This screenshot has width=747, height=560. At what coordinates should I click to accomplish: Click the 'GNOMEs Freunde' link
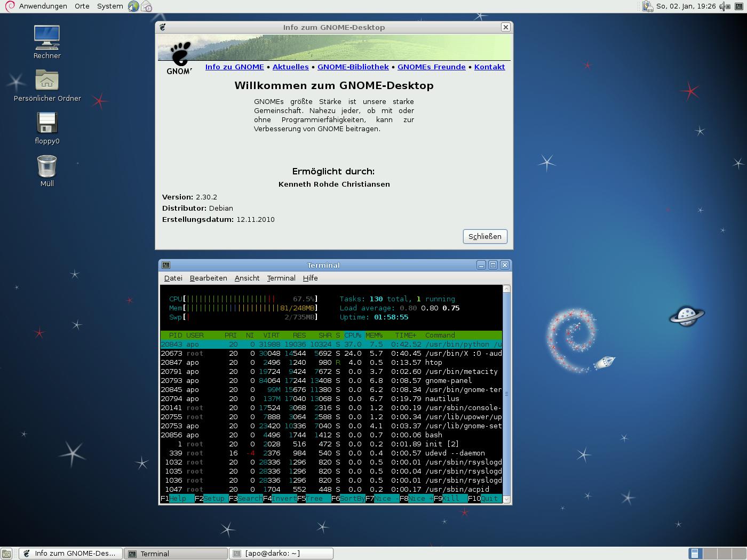click(432, 67)
